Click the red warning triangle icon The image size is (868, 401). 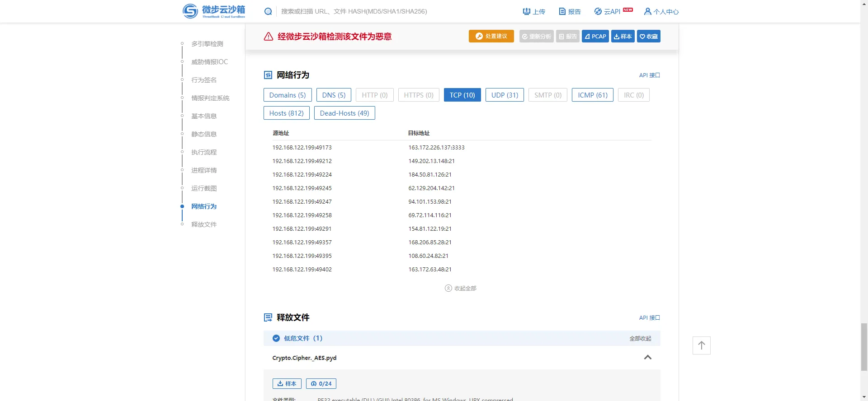(x=269, y=37)
